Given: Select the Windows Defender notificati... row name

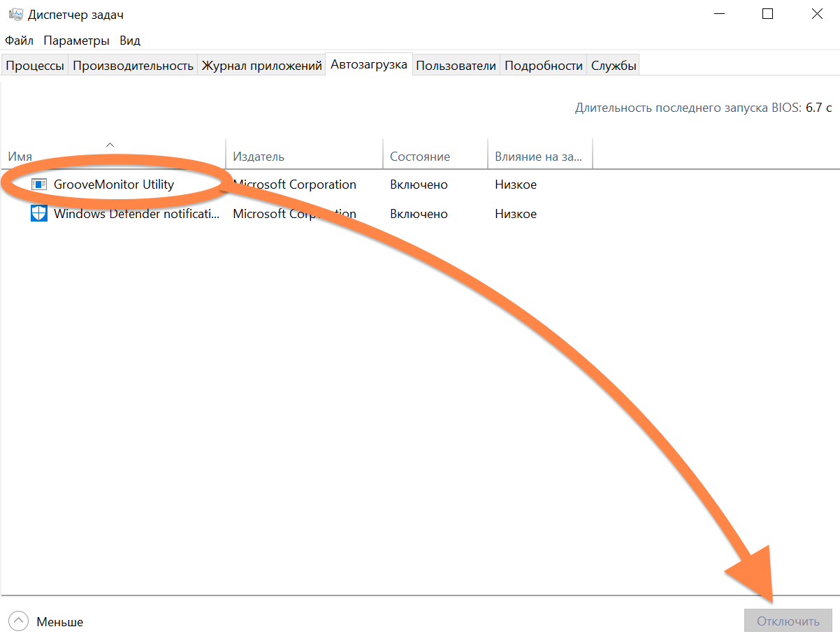Looking at the screenshot, I should point(137,214).
